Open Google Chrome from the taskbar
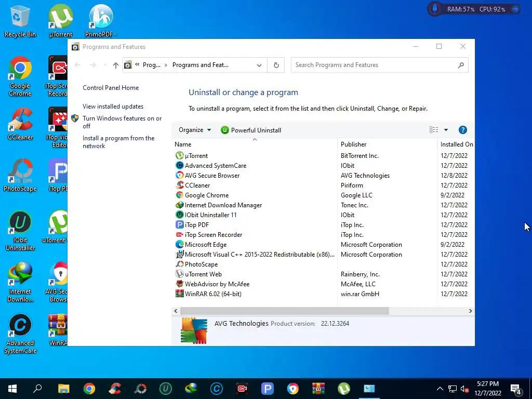This screenshot has width=532, height=399. pyautogui.click(x=89, y=389)
